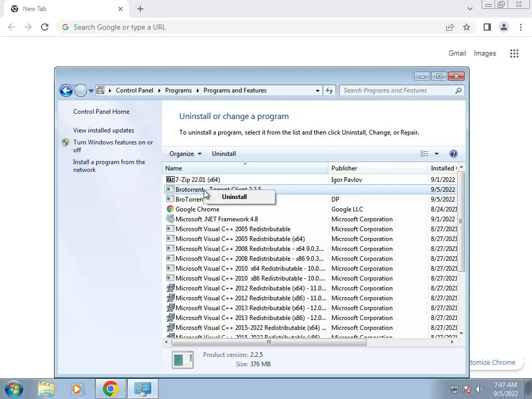Click the change view icon in toolbar
This screenshot has height=399, width=532.
(424, 154)
